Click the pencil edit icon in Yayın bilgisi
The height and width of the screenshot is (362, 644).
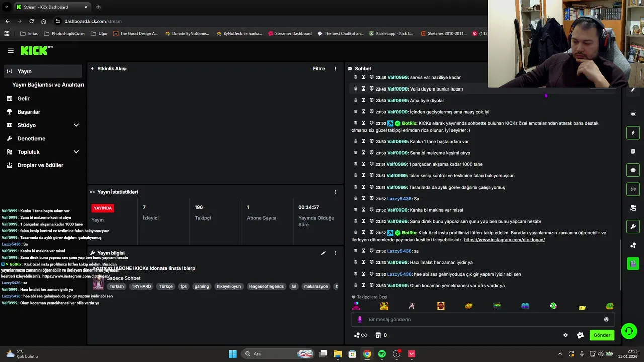coord(324,253)
